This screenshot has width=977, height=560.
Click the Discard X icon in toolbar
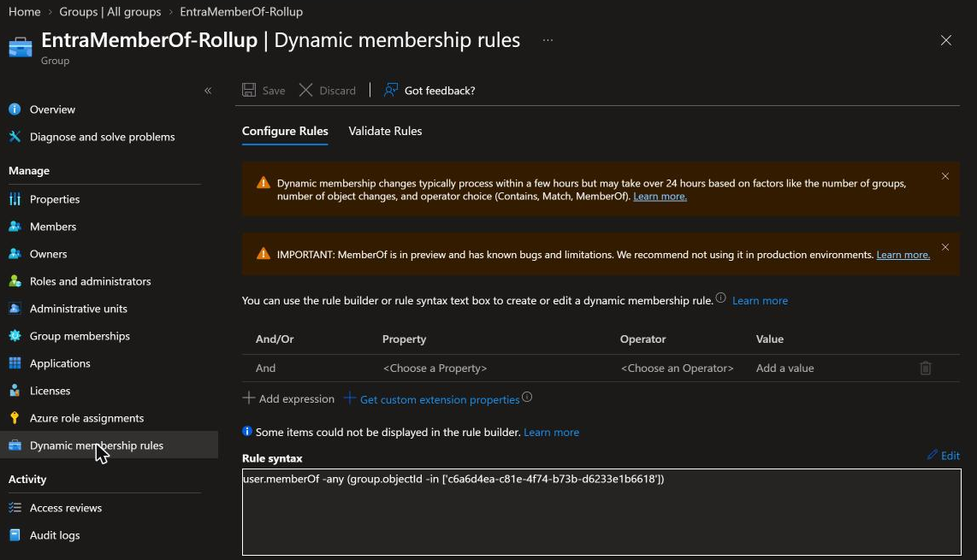point(306,91)
